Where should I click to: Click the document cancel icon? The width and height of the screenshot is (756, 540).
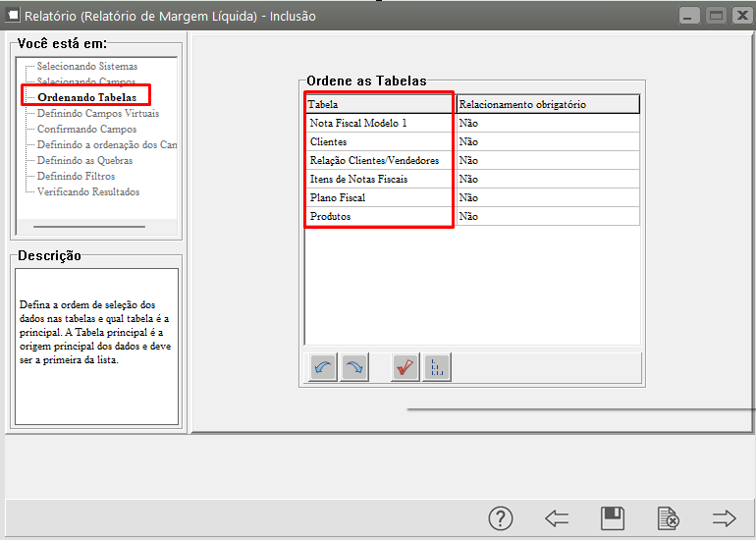[x=669, y=518]
